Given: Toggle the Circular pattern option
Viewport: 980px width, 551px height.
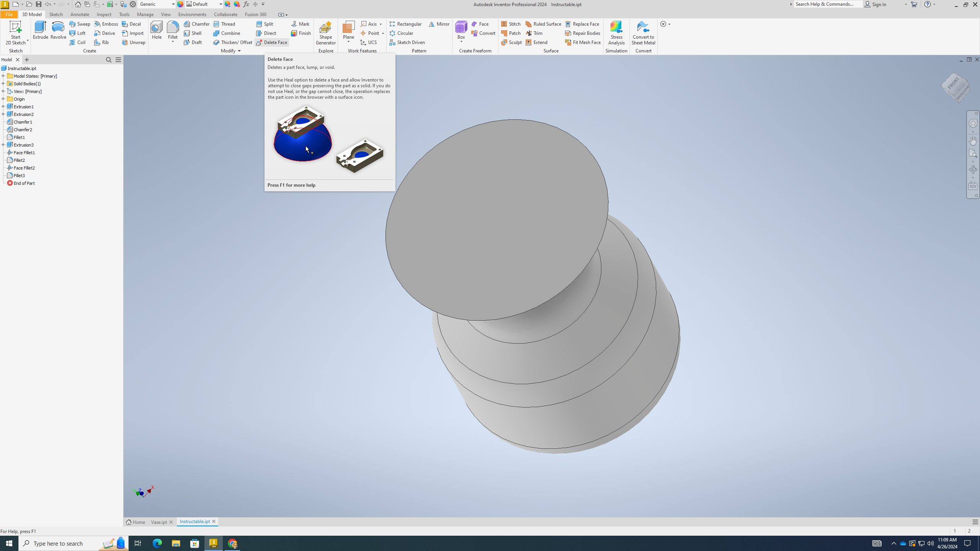Looking at the screenshot, I should (x=401, y=33).
